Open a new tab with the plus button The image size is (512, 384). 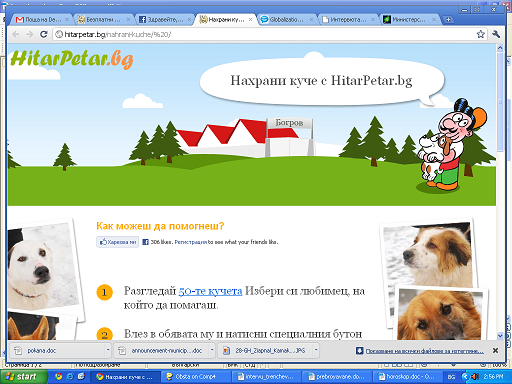point(448,20)
